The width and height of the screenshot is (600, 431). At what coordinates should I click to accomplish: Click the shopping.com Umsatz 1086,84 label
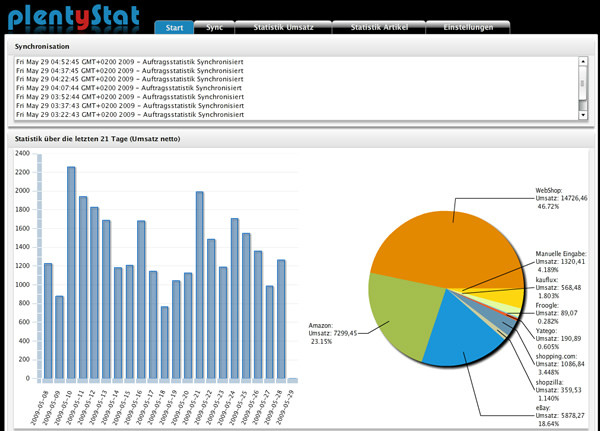coord(560,364)
